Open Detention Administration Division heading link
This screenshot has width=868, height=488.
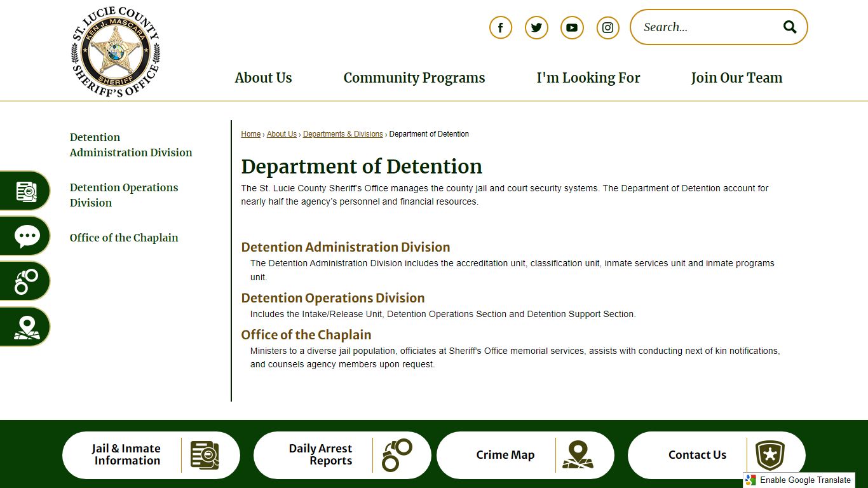pos(346,247)
